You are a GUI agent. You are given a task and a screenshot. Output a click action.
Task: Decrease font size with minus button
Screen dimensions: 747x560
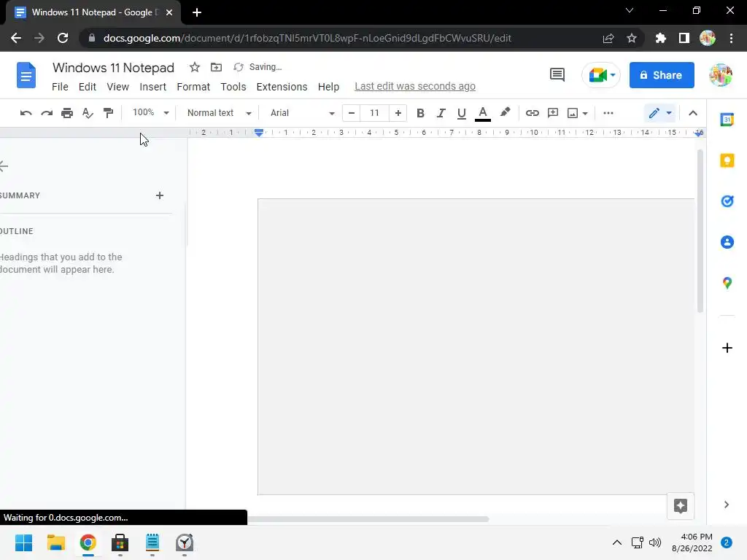tap(352, 113)
